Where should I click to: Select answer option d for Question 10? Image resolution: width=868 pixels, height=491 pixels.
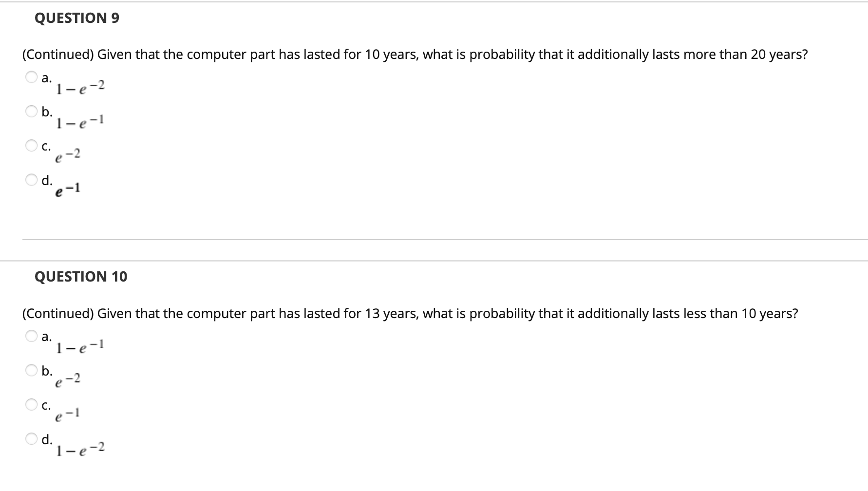click(31, 438)
